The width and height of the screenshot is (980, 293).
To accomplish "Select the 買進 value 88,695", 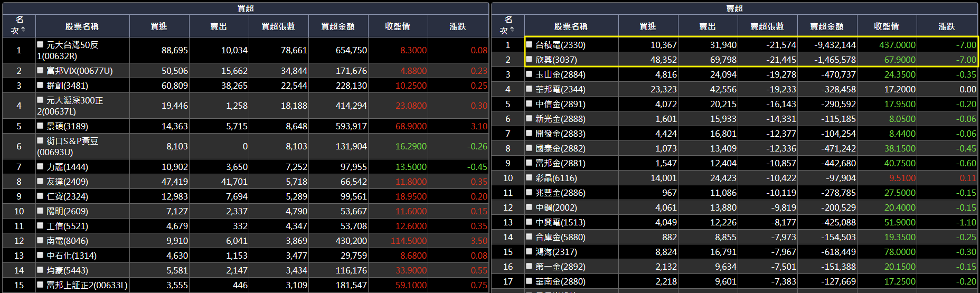I will pyautogui.click(x=175, y=50).
